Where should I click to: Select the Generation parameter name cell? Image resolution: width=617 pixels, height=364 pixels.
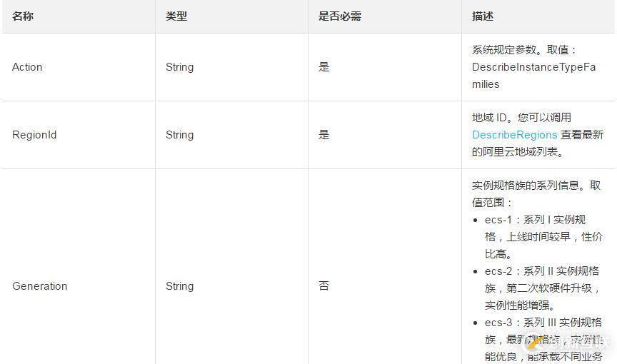tap(40, 286)
